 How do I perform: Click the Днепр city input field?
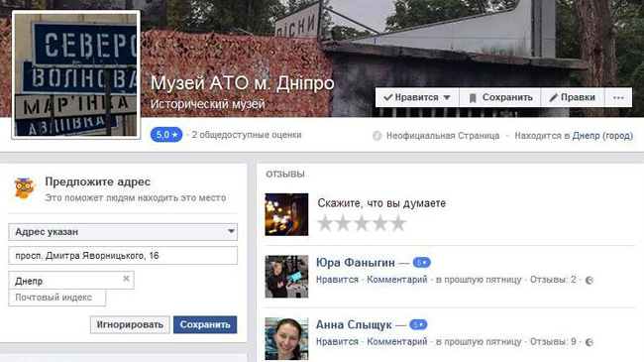coord(71,281)
